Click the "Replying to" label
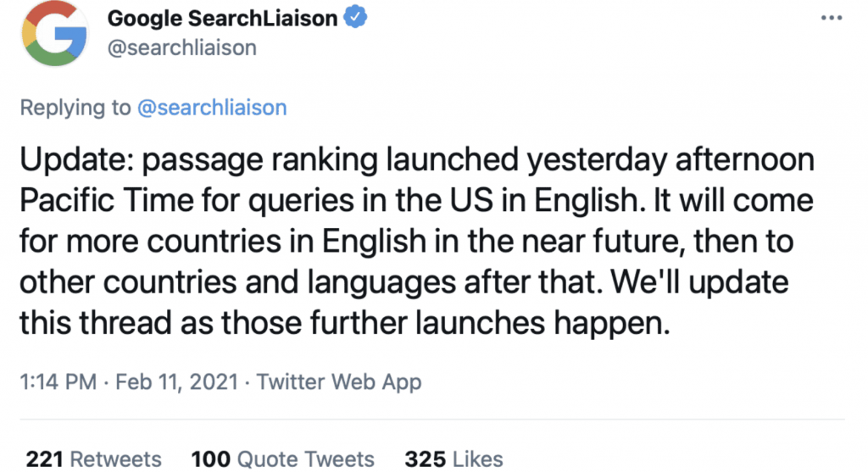This screenshot has width=868, height=473. 75,108
